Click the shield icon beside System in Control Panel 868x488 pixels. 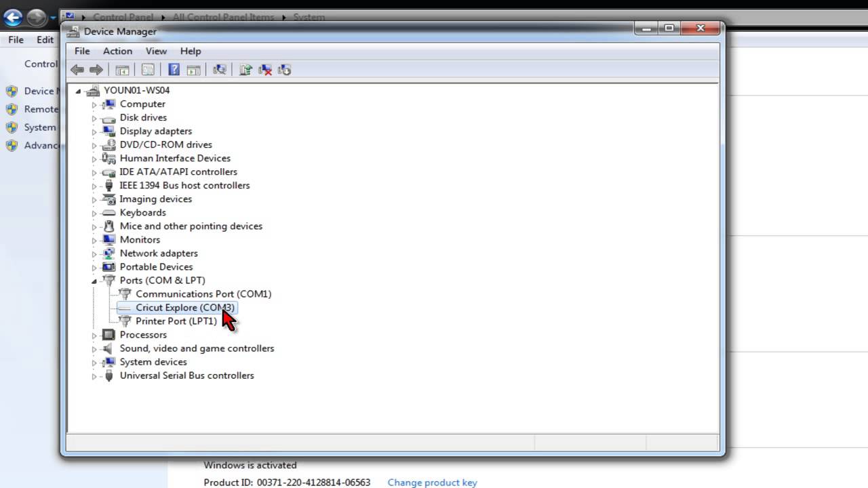(12, 127)
